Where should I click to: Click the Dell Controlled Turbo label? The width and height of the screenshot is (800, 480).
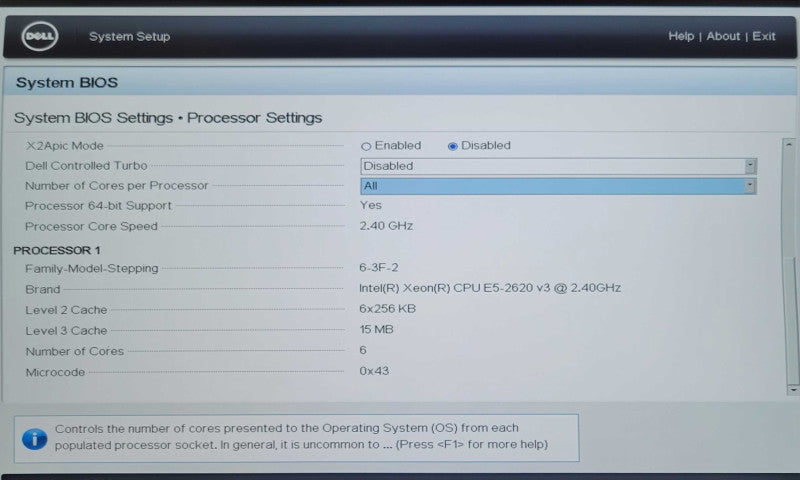(86, 166)
